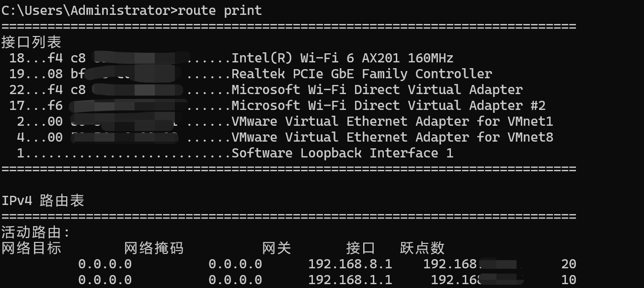The image size is (644, 288).
Task: Click the 活动路由 label
Action: click(35, 233)
